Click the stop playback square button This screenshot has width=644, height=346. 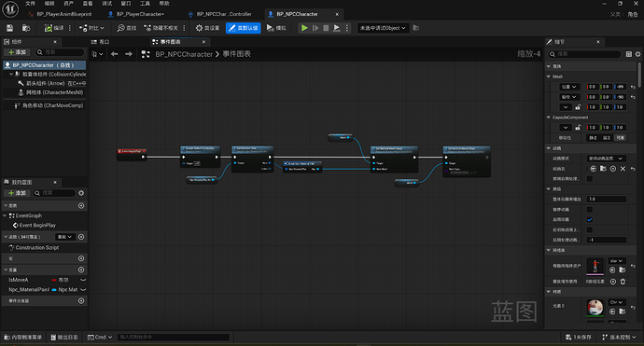click(x=326, y=28)
